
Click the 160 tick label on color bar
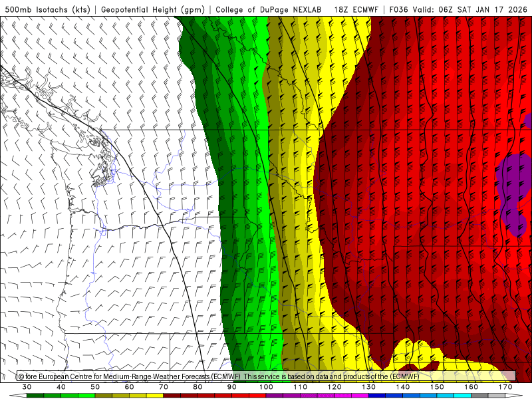pos(471,387)
